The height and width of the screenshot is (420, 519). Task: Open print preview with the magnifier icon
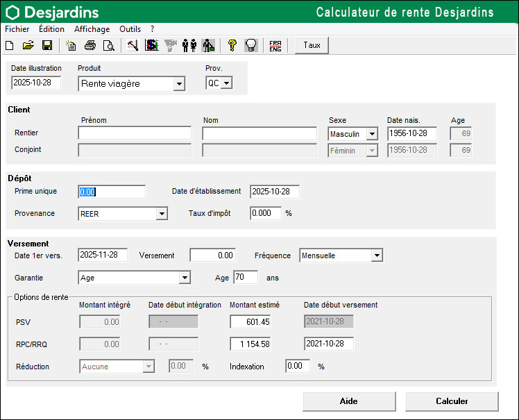point(108,46)
